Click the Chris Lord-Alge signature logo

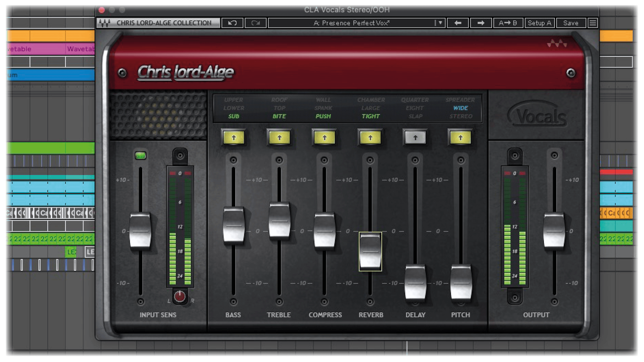tap(185, 73)
